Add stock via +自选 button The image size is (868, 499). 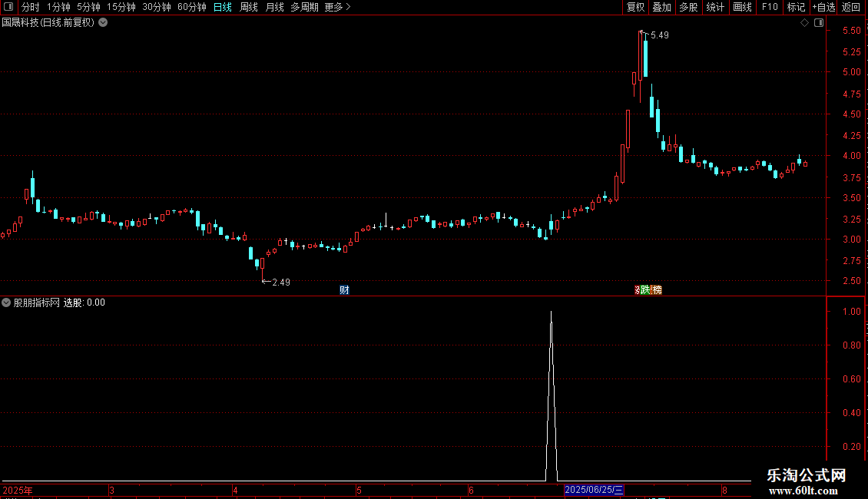click(x=823, y=7)
